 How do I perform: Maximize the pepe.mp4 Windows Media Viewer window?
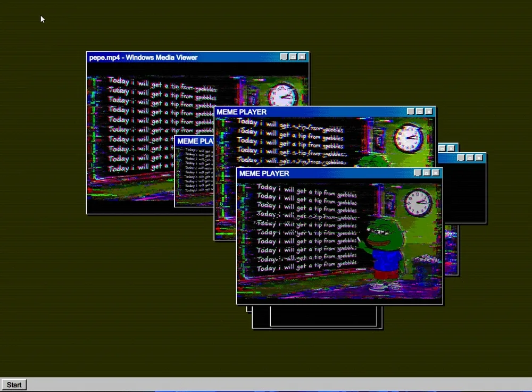[x=293, y=57]
